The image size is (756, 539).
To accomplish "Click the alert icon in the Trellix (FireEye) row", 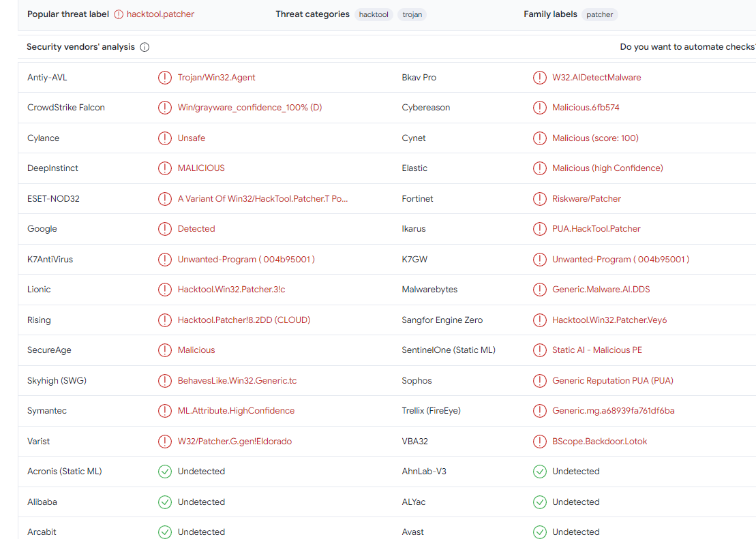I will [x=539, y=411].
